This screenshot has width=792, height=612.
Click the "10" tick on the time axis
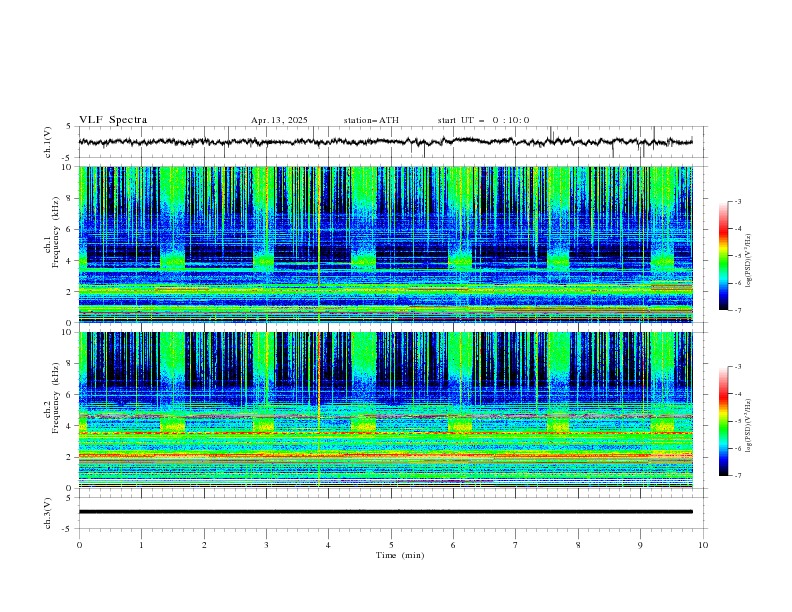[x=703, y=545]
